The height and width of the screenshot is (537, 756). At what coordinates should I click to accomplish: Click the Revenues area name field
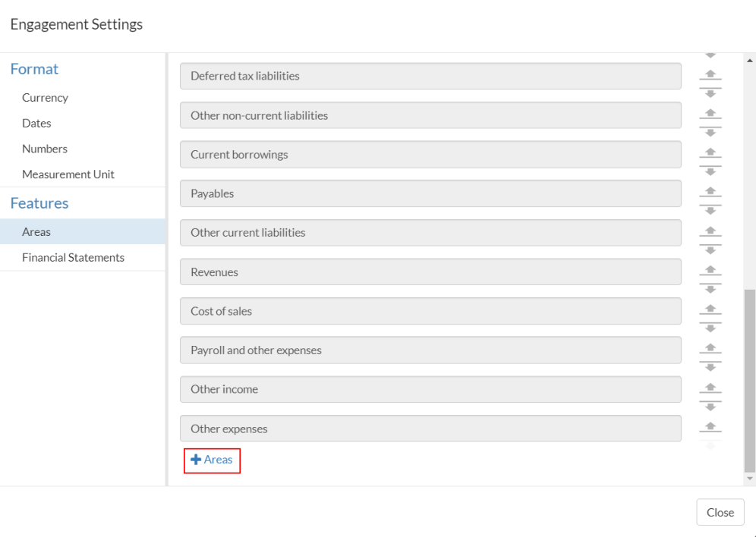(x=430, y=272)
